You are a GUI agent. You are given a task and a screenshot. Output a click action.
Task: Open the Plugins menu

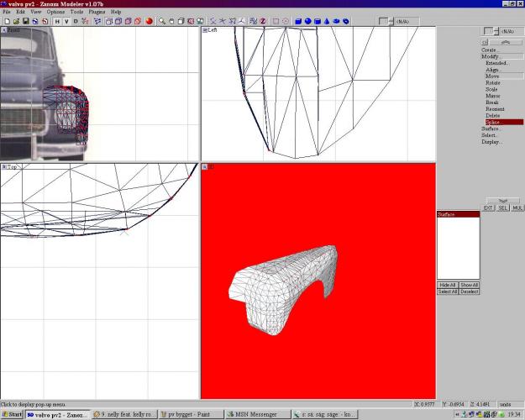tap(97, 13)
